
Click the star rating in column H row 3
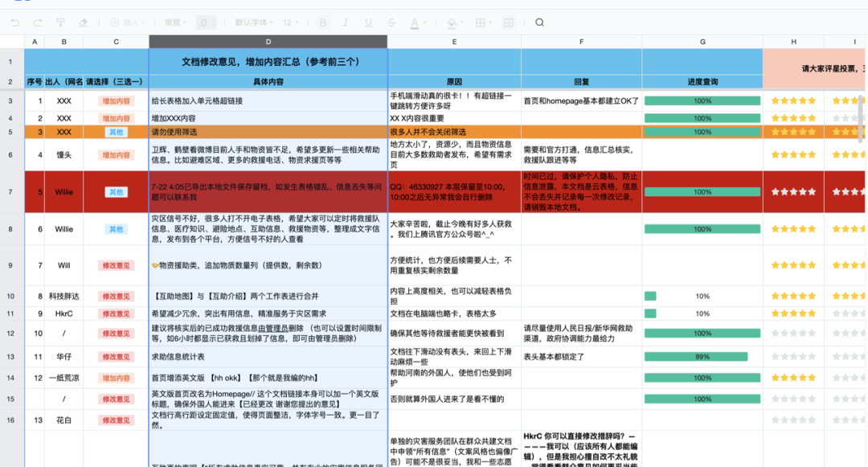pos(793,100)
